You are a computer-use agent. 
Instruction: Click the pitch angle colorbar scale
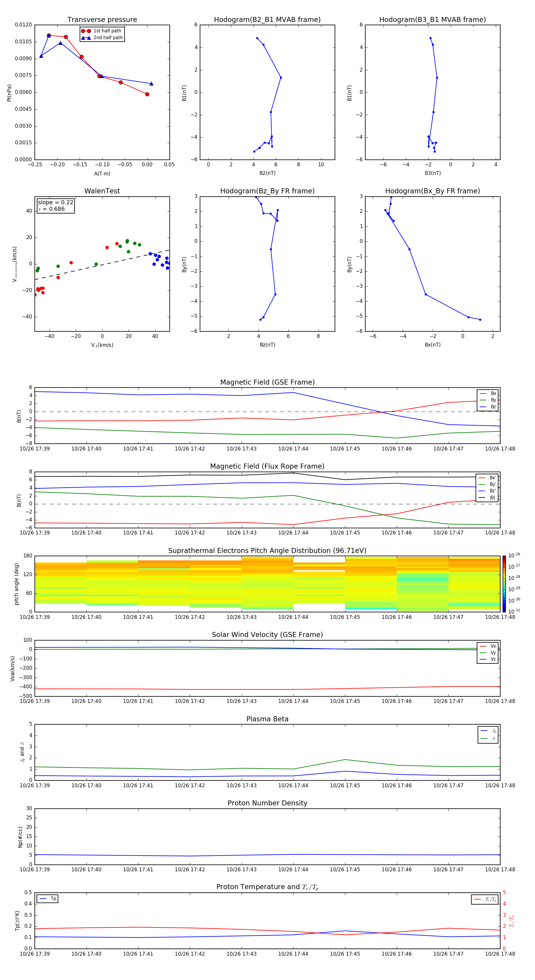coord(504,584)
